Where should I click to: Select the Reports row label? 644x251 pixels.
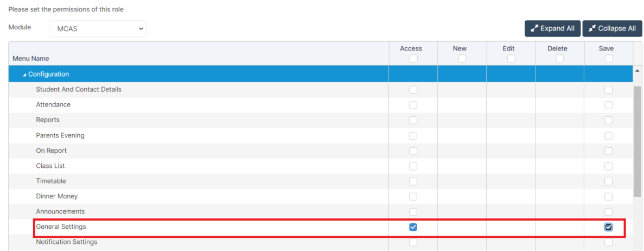click(48, 120)
